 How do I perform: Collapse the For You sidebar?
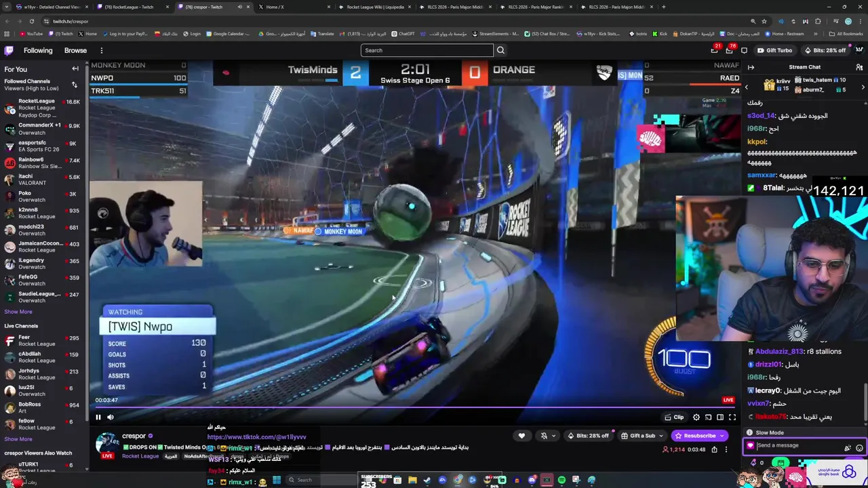(x=75, y=69)
